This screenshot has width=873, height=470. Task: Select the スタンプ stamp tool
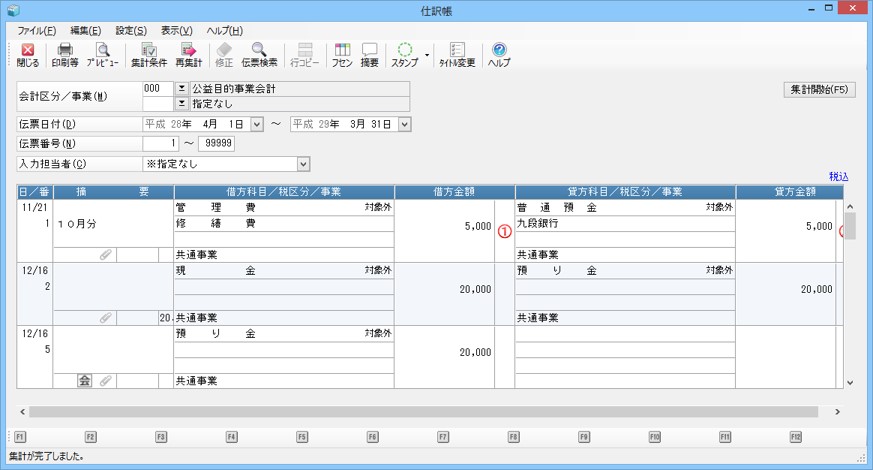pyautogui.click(x=405, y=54)
